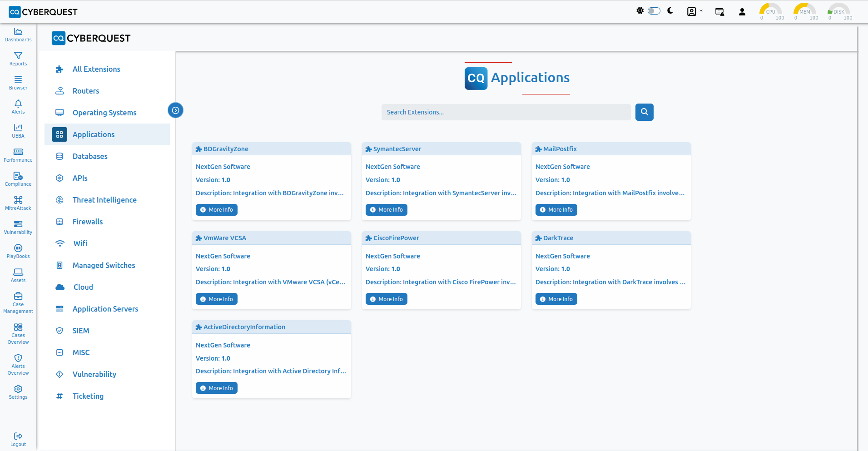Select Wifi category
The image size is (868, 451).
[x=107, y=243]
